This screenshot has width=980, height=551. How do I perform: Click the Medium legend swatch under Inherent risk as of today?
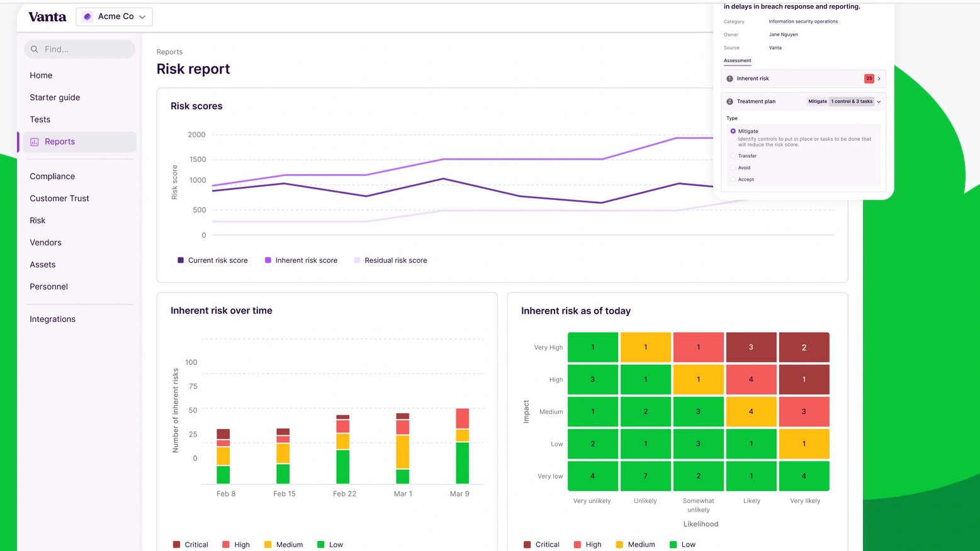[619, 545]
